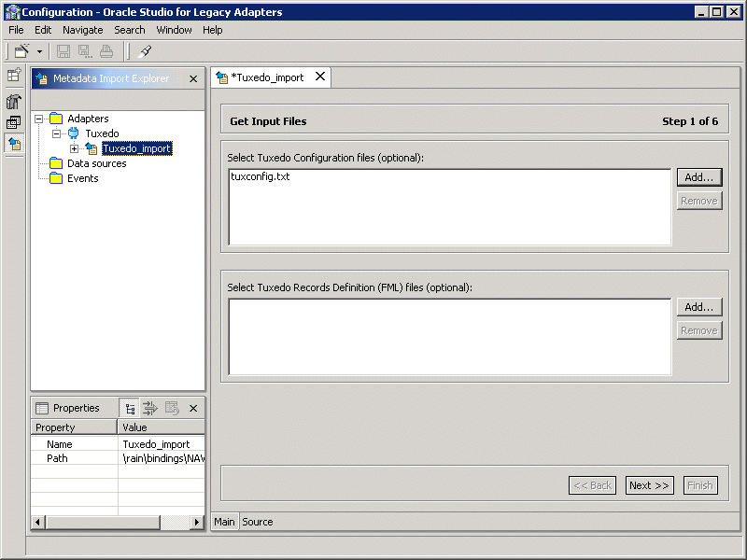Click the Print toolbar icon
Screen dimensions: 747x560
tap(106, 51)
